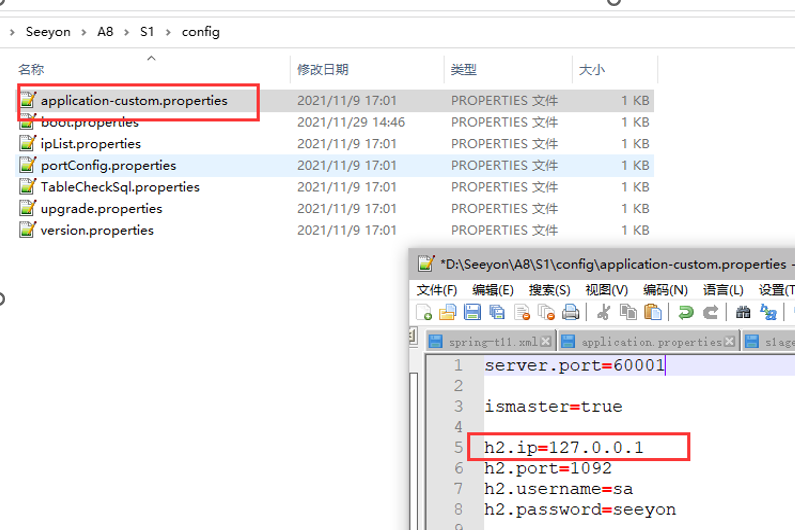
Task: Open the 搜索(S) menu
Action: pos(550,290)
